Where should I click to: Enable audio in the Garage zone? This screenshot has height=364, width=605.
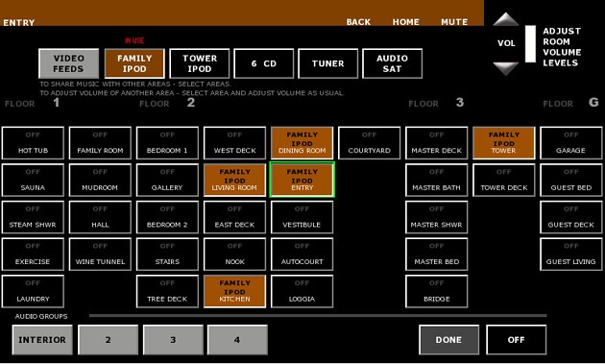coord(570,143)
